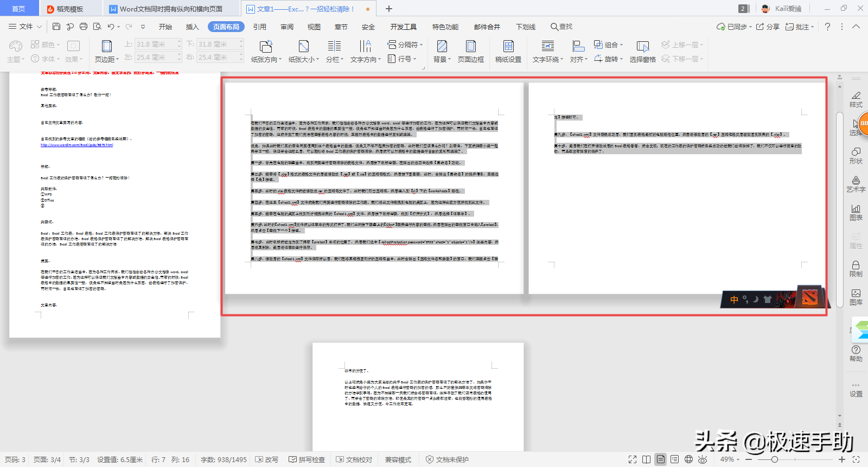Switch to web layout view
Image resolution: width=868 pixels, height=467 pixels.
pyautogui.click(x=689, y=459)
